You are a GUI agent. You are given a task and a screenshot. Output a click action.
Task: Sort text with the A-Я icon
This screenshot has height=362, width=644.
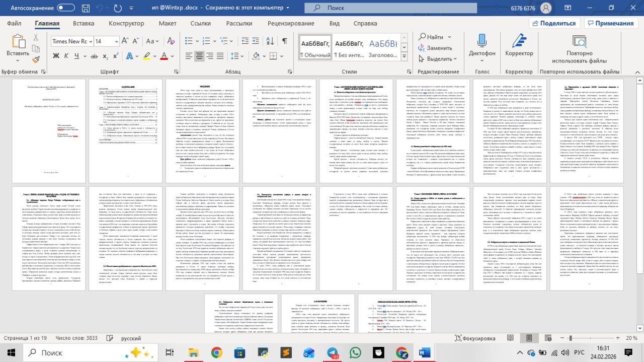tap(270, 41)
